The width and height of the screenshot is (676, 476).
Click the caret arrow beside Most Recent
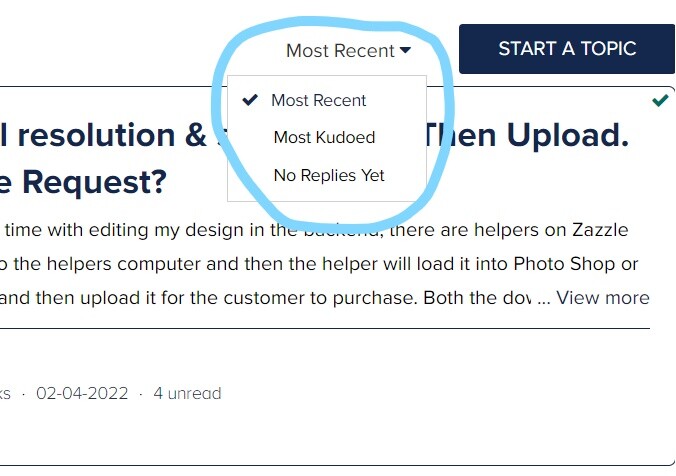[405, 50]
